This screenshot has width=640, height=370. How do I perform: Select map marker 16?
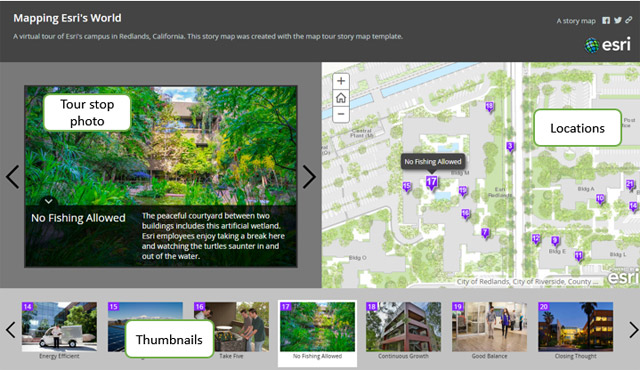tap(465, 214)
